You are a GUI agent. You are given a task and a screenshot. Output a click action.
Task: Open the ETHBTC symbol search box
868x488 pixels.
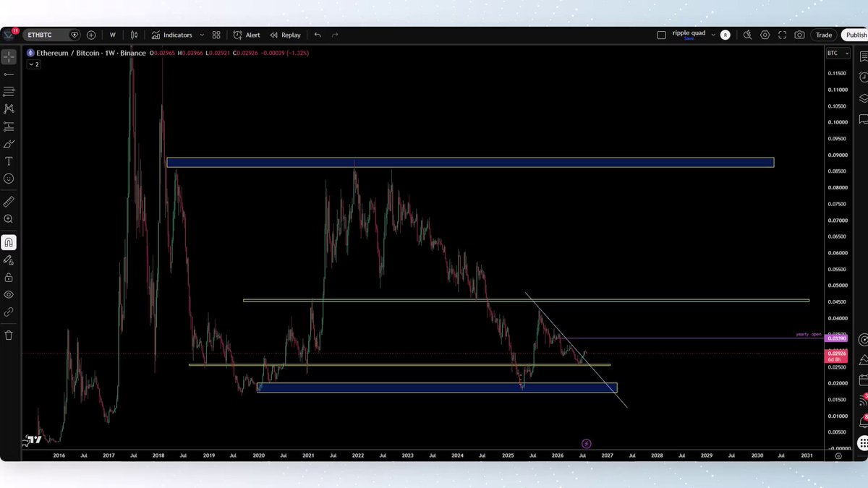[52, 35]
